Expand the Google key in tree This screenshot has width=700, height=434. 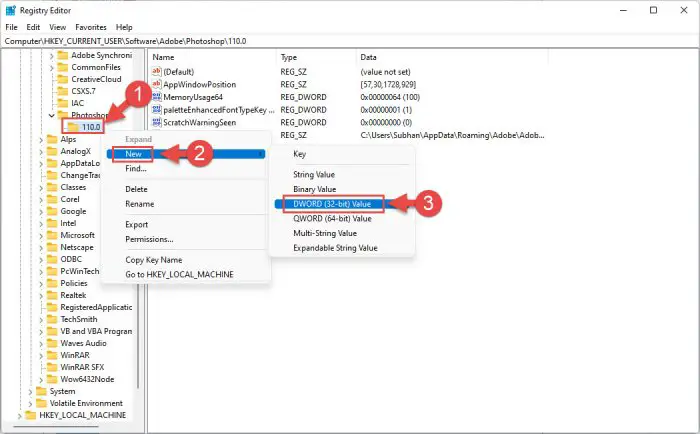pyautogui.click(x=41, y=211)
